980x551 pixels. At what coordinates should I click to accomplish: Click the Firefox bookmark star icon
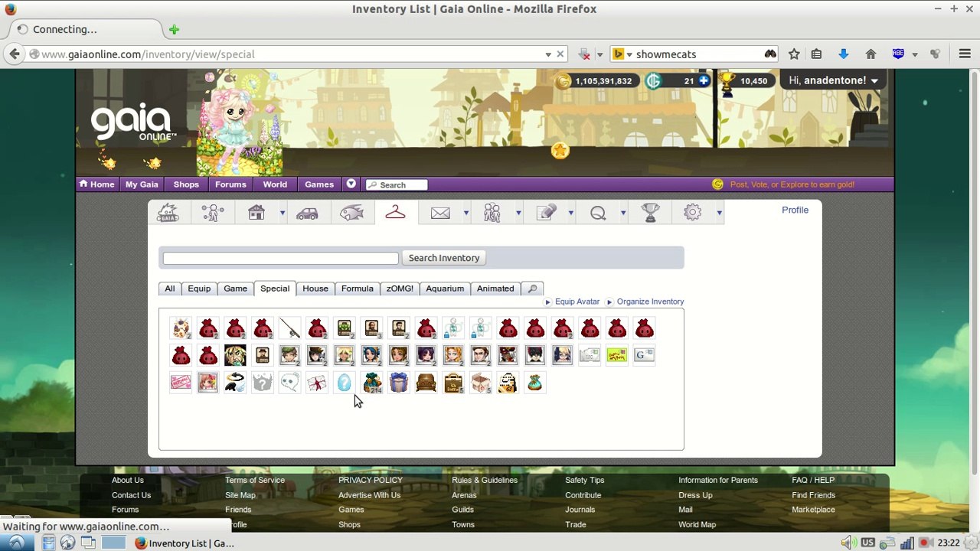pos(794,54)
